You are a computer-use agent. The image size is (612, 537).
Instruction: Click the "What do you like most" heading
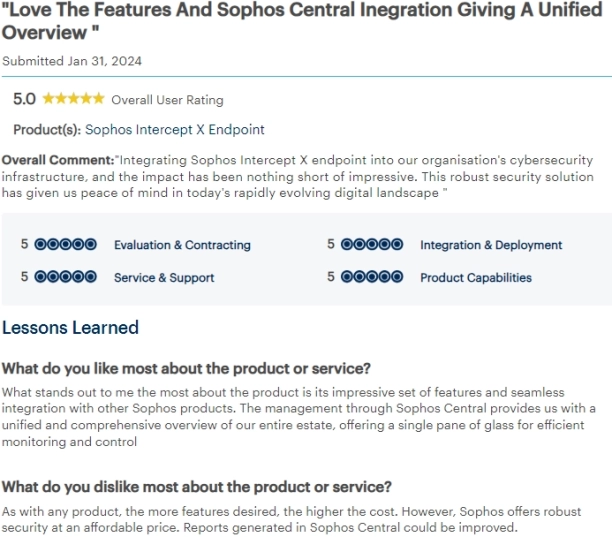[x=186, y=368]
